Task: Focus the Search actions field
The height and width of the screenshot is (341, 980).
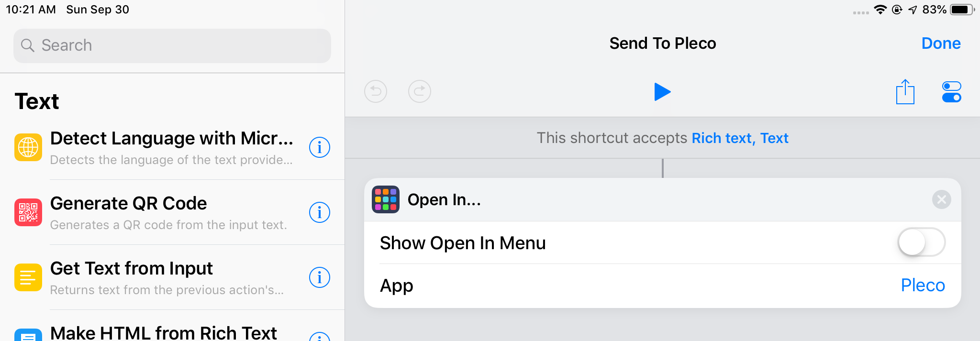Action: tap(172, 45)
